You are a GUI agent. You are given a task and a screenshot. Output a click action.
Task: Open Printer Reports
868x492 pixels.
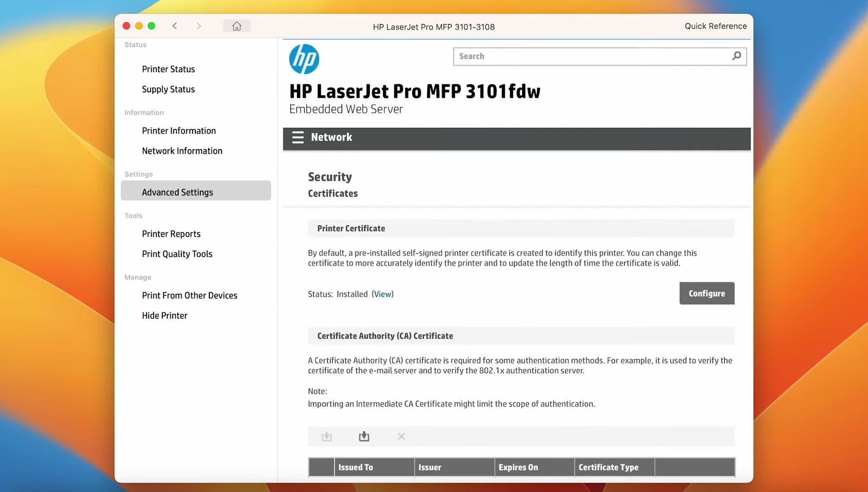pyautogui.click(x=171, y=234)
